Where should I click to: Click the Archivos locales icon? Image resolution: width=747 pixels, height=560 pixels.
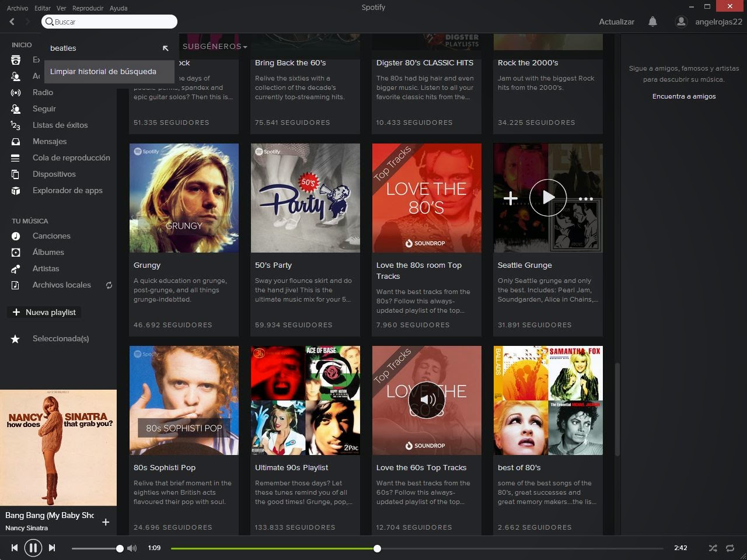tap(16, 285)
